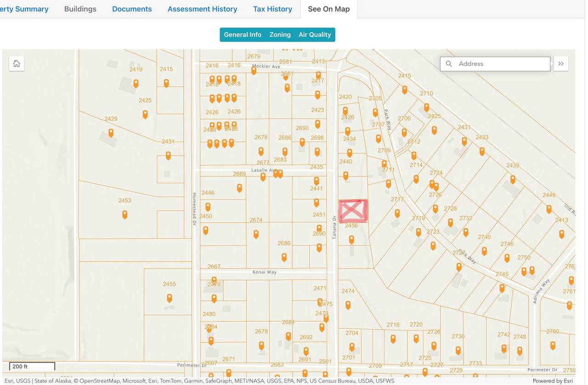Click the Kenai Way street label
The width and height of the screenshot is (588, 385).
pos(265,272)
